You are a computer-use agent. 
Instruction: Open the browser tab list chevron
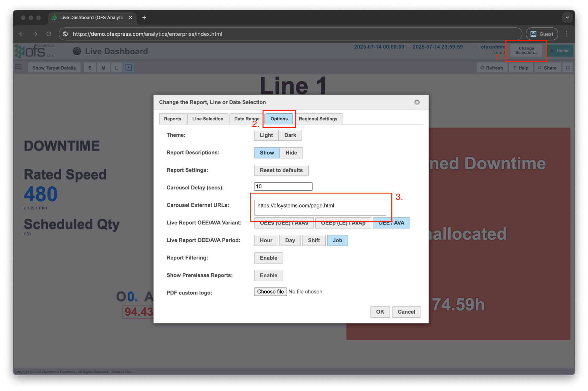point(567,17)
